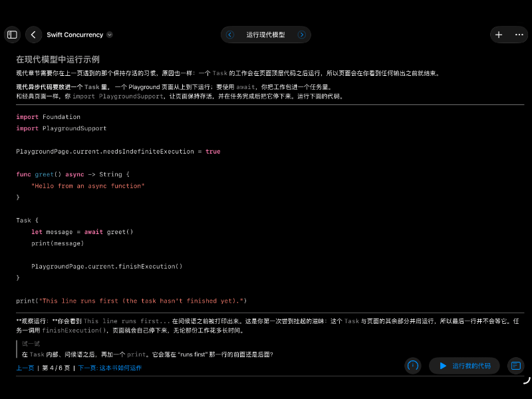Image resolution: width=532 pixels, height=399 pixels.
Task: Open Swift Concurrency title dropdown arrow
Action: coord(110,35)
